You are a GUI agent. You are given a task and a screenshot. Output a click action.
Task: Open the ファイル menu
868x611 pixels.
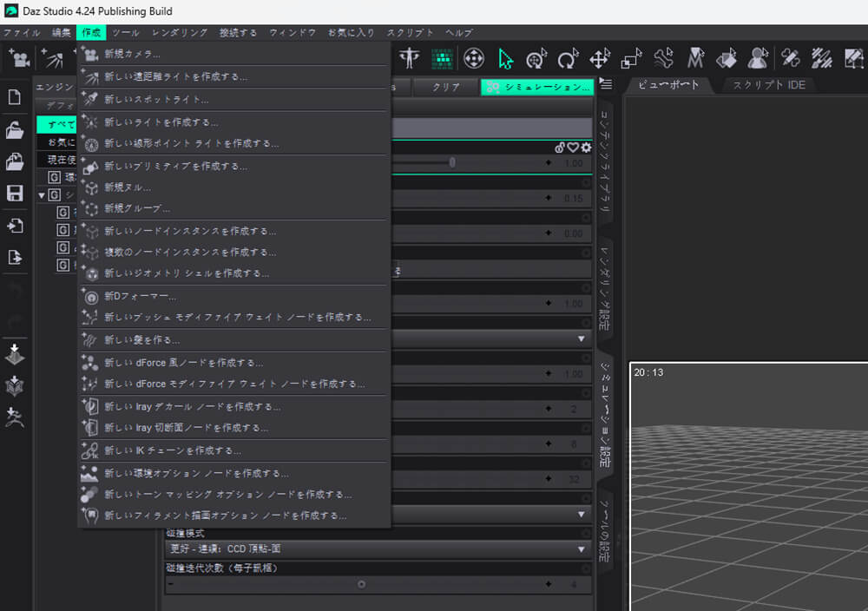click(21, 33)
